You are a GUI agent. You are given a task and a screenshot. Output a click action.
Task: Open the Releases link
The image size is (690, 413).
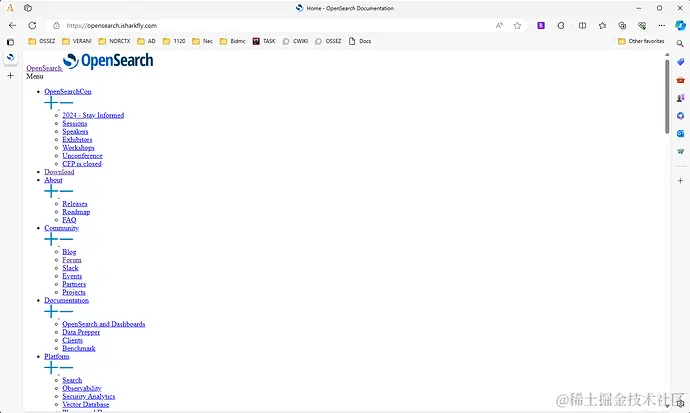[75, 204]
